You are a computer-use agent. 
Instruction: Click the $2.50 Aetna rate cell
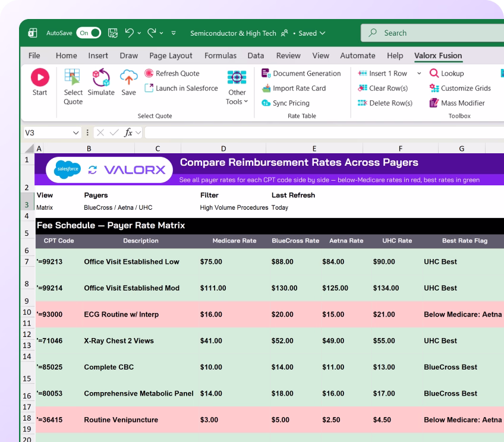coord(346,419)
